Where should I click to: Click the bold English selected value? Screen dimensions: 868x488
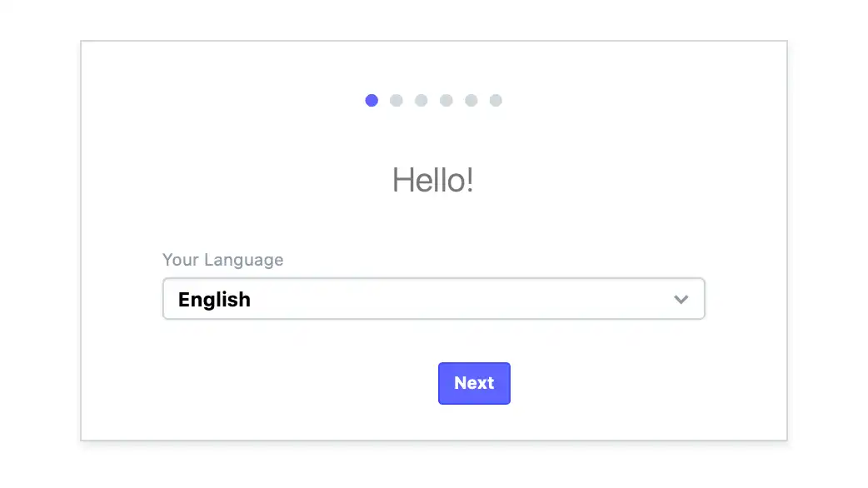pos(214,300)
